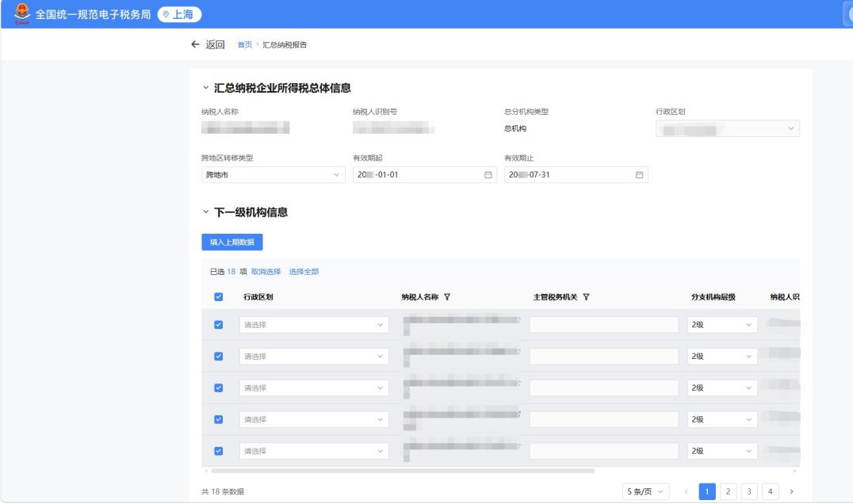Open third row 行政区划 请选择 dropdown
Image resolution: width=853 pixels, height=504 pixels.
click(314, 388)
